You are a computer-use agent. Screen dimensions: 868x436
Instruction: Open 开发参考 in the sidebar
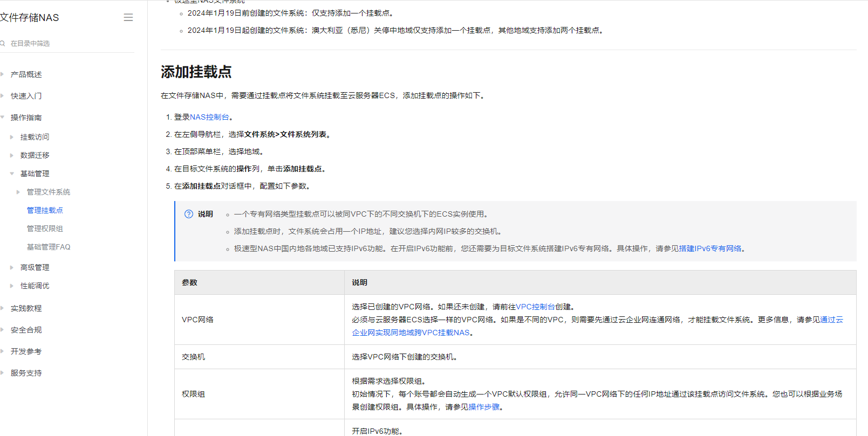(26, 351)
